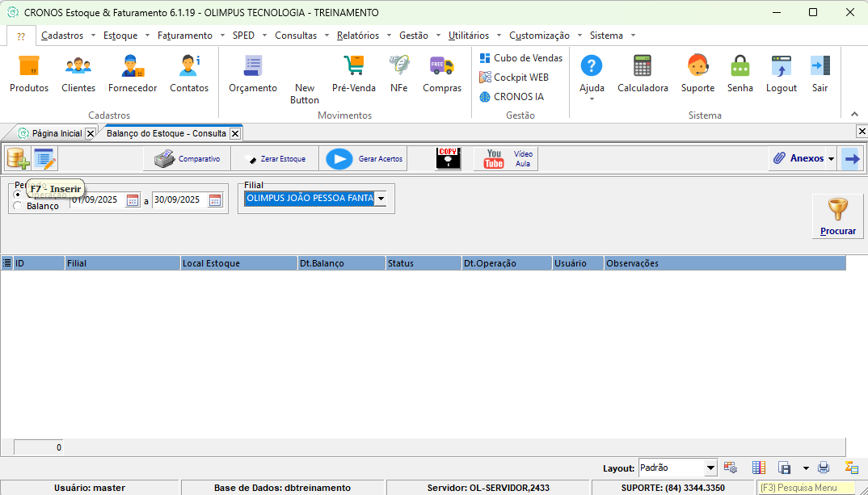The width and height of the screenshot is (868, 495).
Task: Click the Procurar funnel button
Action: click(838, 216)
